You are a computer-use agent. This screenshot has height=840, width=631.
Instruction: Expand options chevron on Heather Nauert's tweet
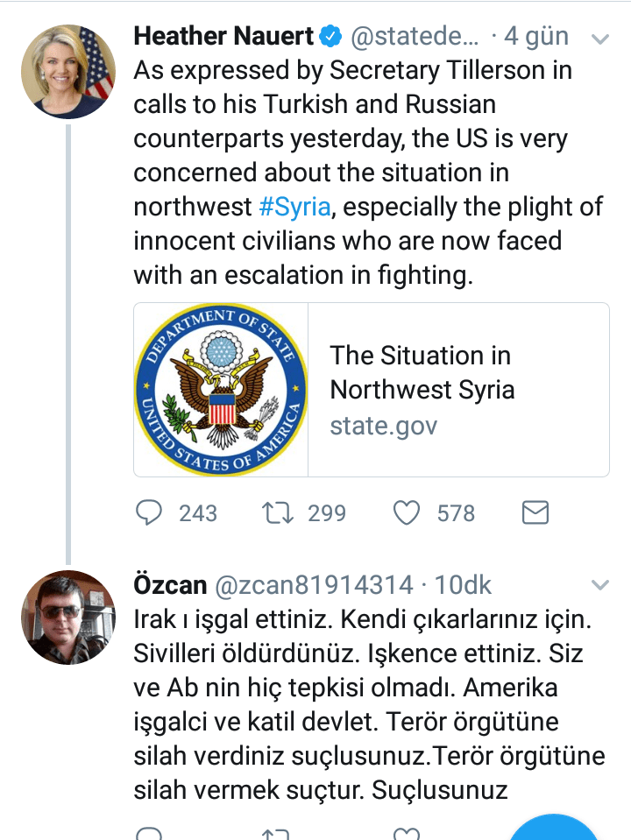(x=600, y=39)
